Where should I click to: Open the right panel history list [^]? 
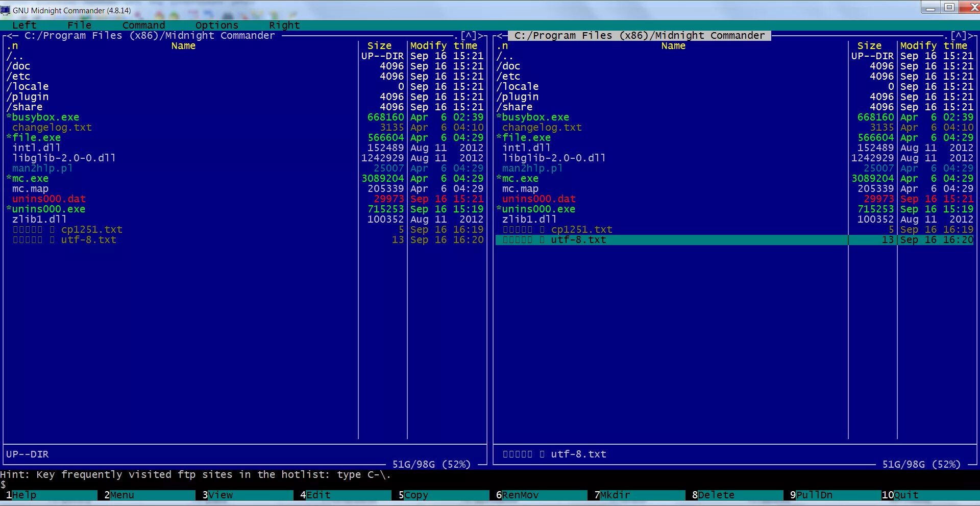pos(958,36)
